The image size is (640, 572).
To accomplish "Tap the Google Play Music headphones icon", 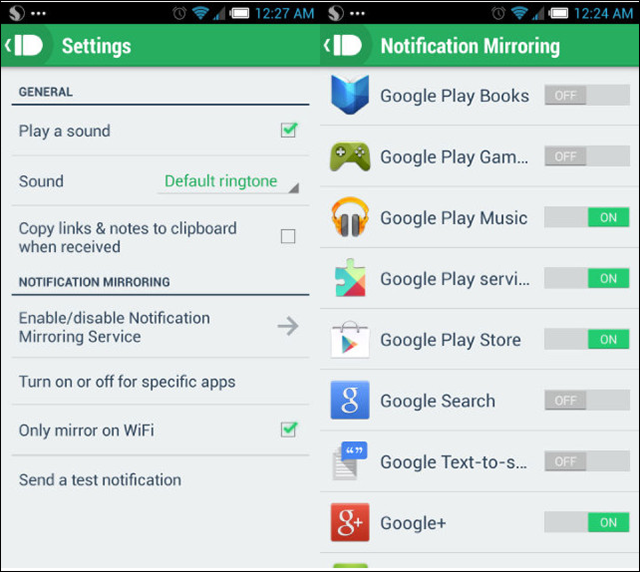I will [350, 217].
